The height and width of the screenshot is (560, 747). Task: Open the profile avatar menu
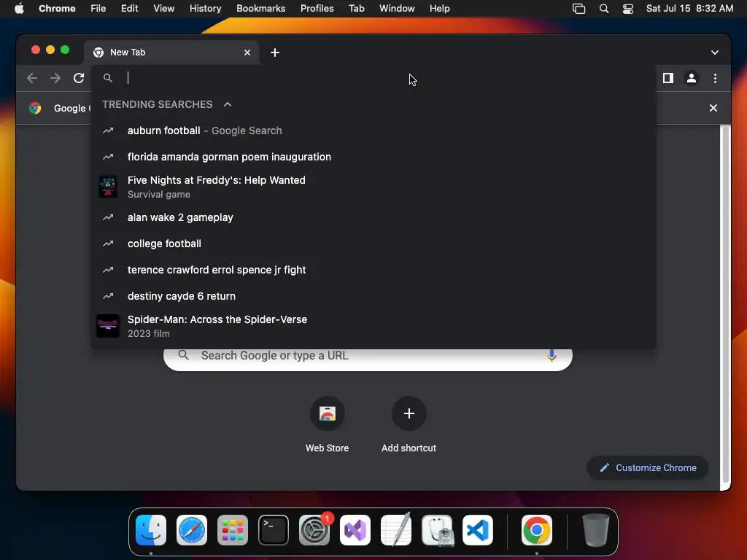692,78
